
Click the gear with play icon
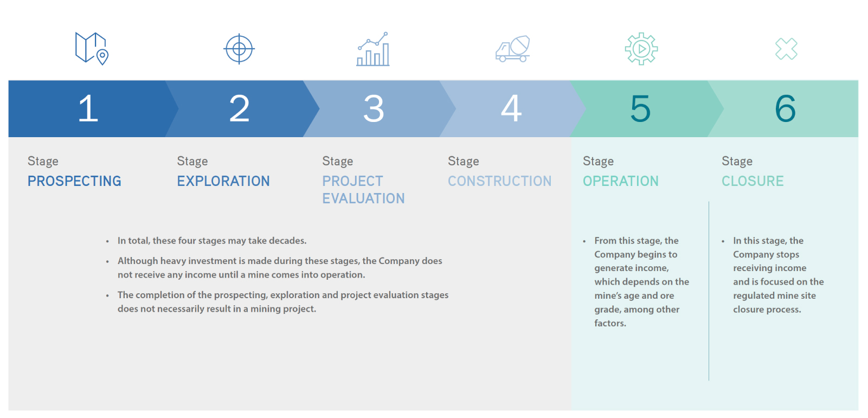[641, 49]
